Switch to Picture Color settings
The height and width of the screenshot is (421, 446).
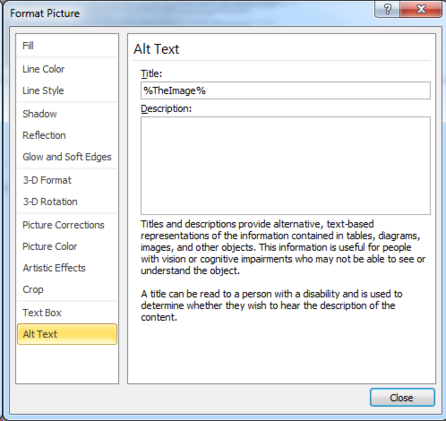click(67, 246)
